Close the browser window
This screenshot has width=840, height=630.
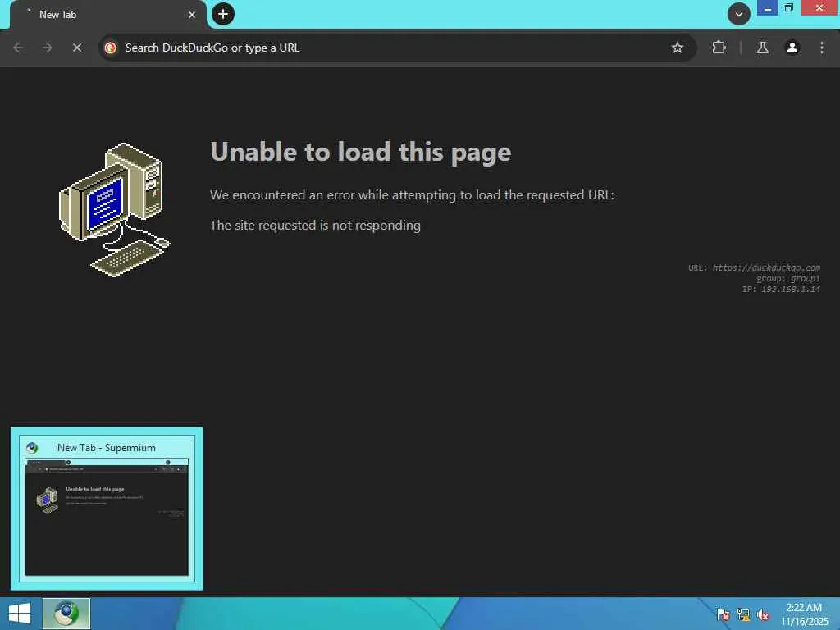819,8
